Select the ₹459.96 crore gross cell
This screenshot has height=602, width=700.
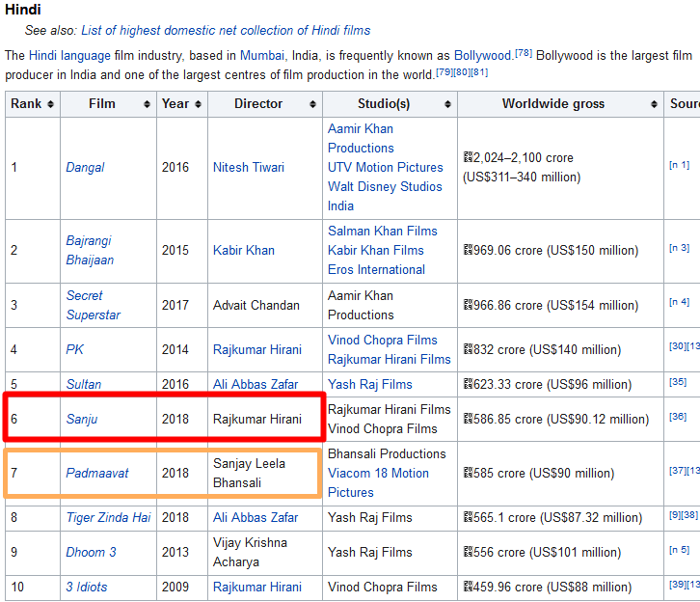[x=560, y=588]
